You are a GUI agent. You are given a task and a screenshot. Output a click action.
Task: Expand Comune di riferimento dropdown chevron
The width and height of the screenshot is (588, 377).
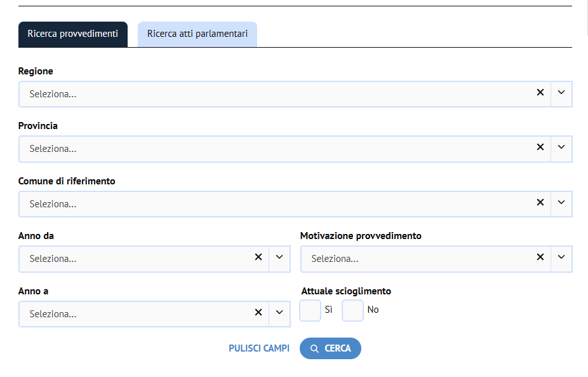[561, 202]
